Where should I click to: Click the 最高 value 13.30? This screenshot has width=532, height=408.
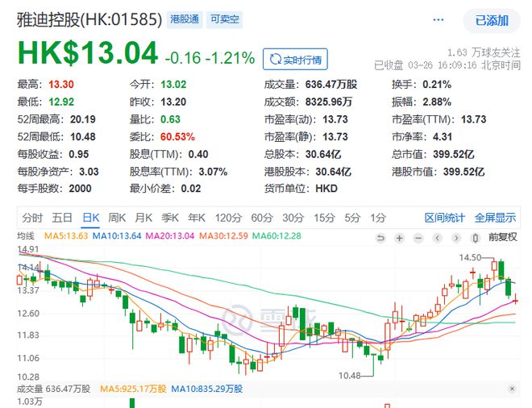(x=61, y=84)
